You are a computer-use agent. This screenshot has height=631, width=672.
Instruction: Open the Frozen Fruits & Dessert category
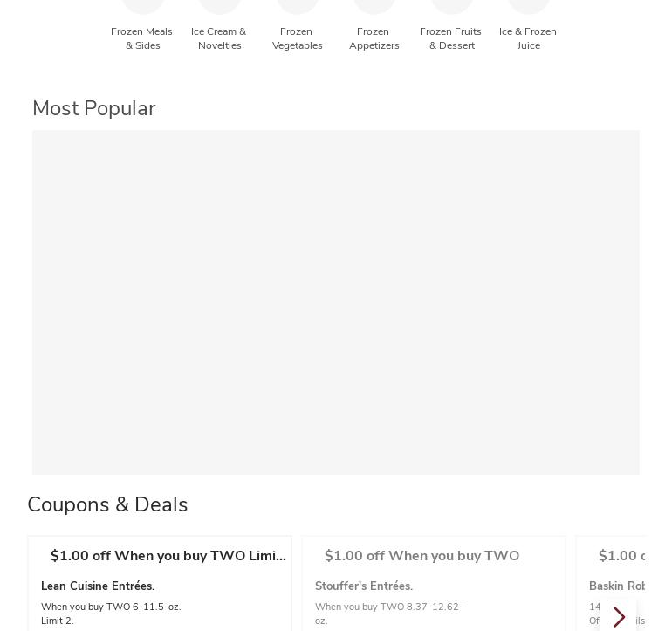451,38
